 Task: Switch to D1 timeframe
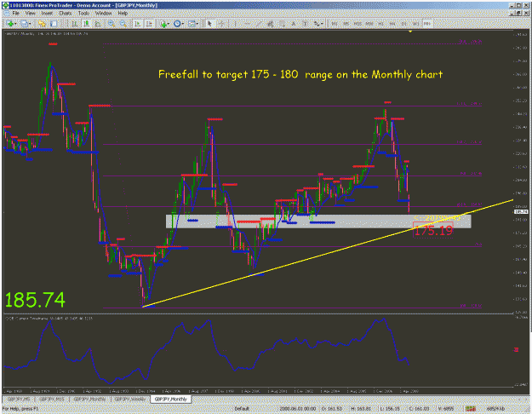[403, 24]
